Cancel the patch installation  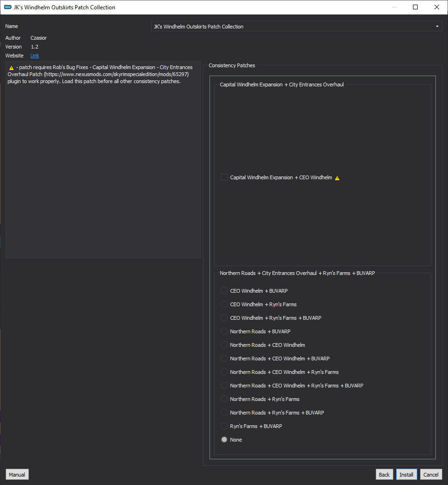pos(431,474)
